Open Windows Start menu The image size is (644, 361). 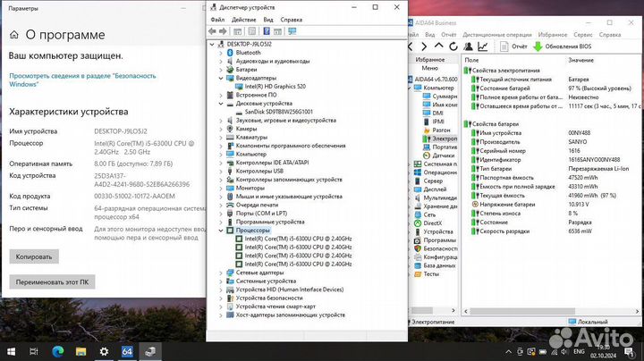pyautogui.click(x=11, y=351)
